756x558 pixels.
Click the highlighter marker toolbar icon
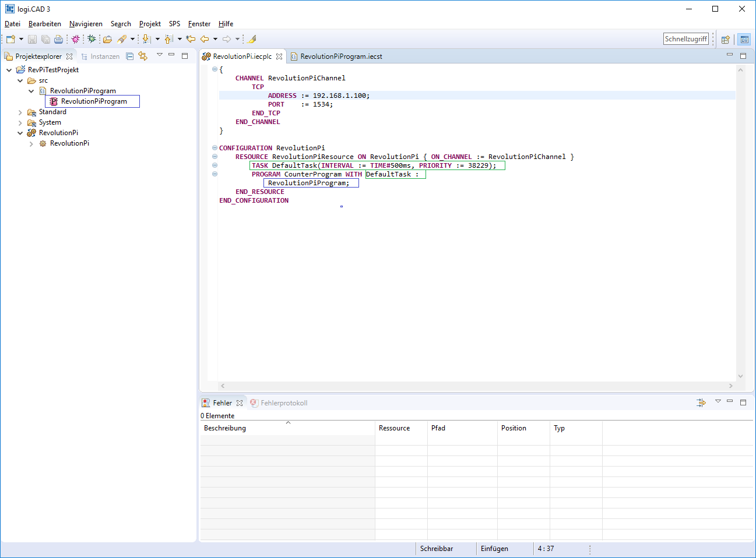[x=252, y=39]
